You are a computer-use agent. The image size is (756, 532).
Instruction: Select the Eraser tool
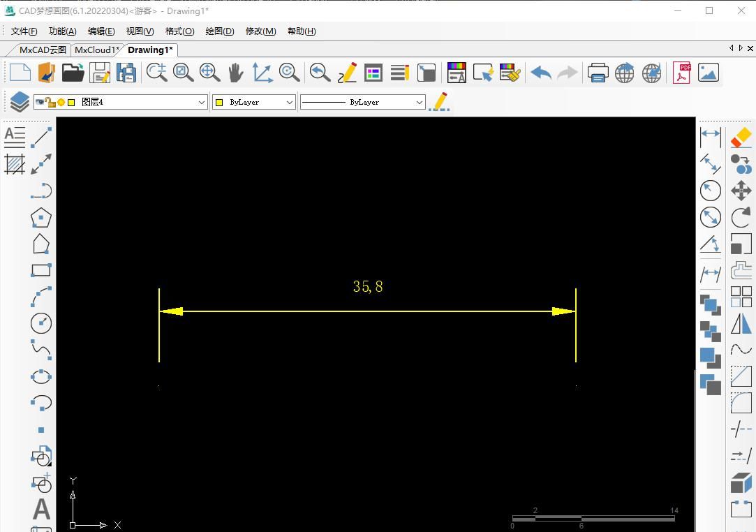(741, 137)
